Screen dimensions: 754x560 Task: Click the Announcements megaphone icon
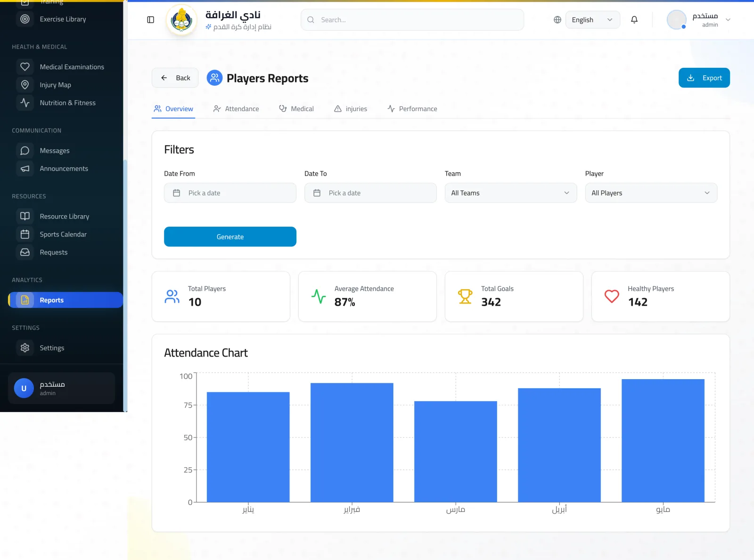(25, 169)
